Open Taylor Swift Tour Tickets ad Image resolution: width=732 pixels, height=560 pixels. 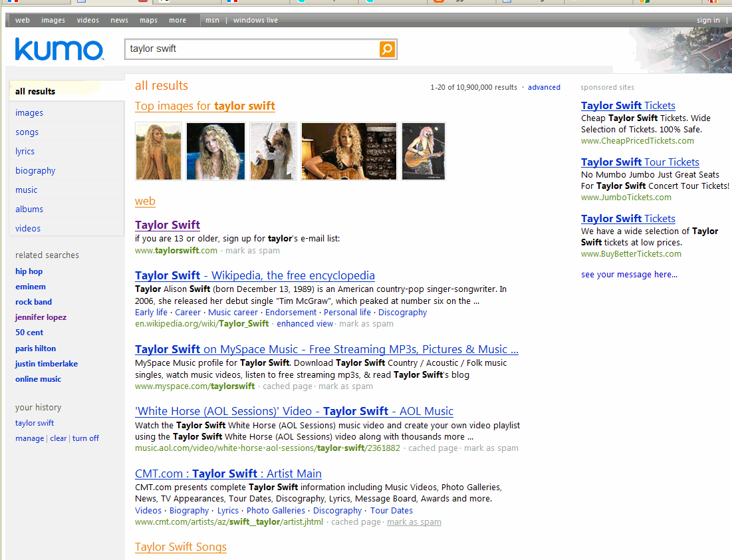coord(640,162)
